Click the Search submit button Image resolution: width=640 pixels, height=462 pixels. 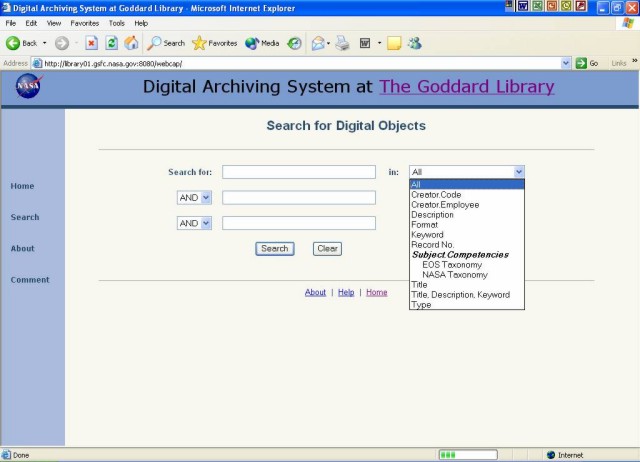tap(275, 249)
